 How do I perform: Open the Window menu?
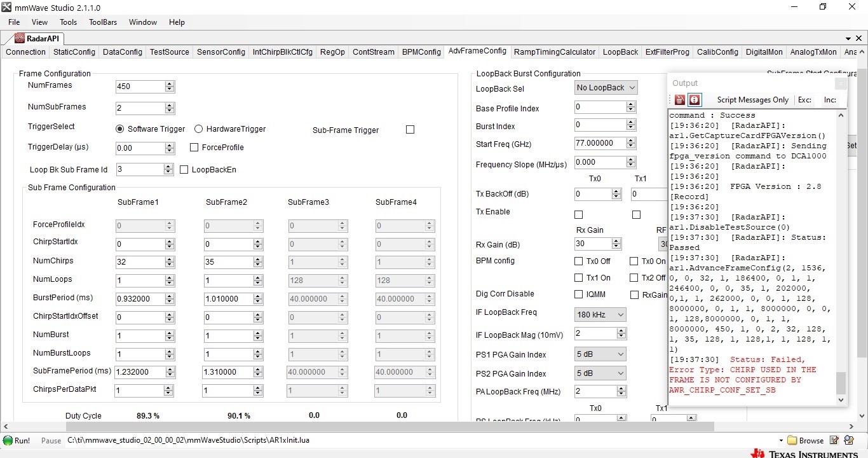click(x=143, y=22)
